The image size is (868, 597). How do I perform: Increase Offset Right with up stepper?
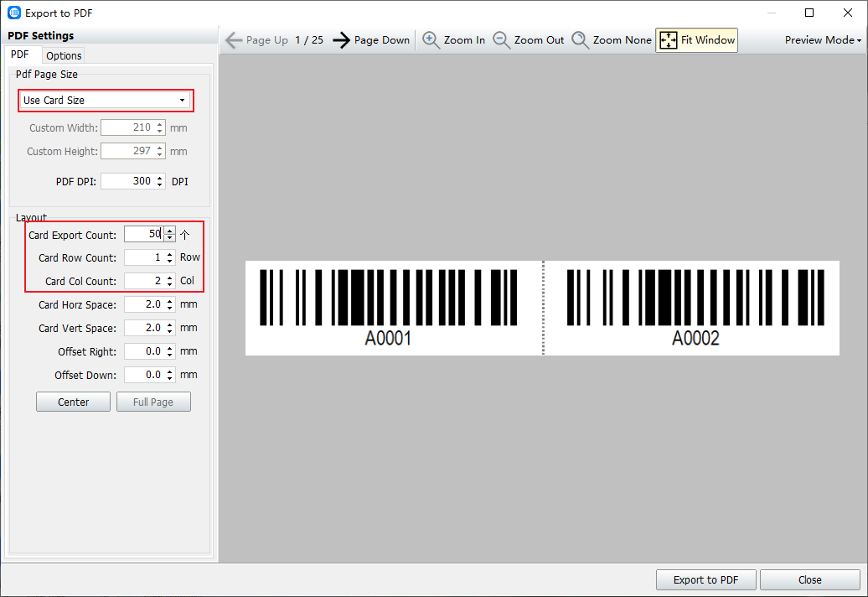click(x=170, y=348)
